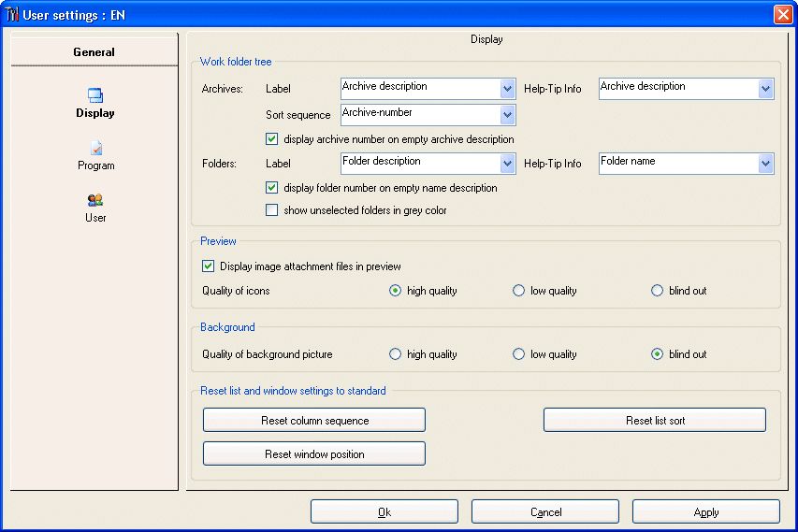Viewport: 798px width, 532px height.
Task: Open the User settings icon
Action: pos(95,200)
